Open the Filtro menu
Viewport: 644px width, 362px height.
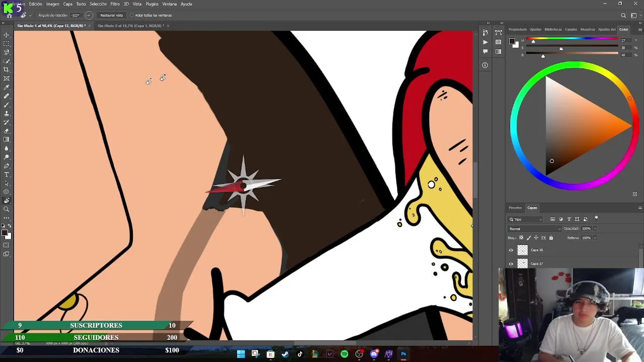point(115,4)
